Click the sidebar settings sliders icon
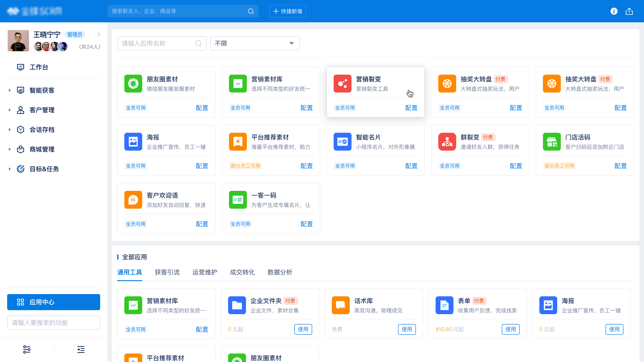The width and height of the screenshot is (644, 362). pos(27,349)
